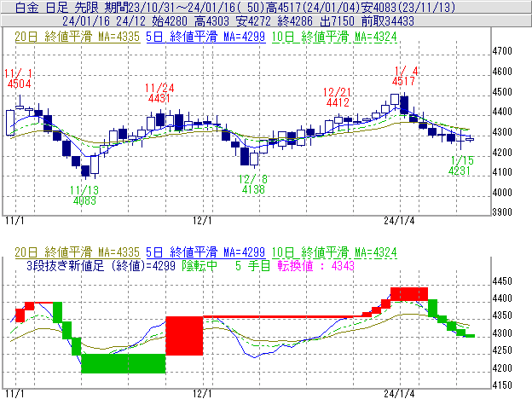Click the 出7150 volume value in header
The height and width of the screenshot is (405, 532).
coord(337,21)
